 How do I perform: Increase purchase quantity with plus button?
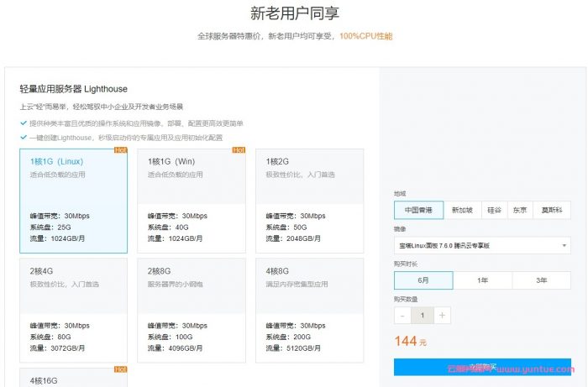(443, 316)
